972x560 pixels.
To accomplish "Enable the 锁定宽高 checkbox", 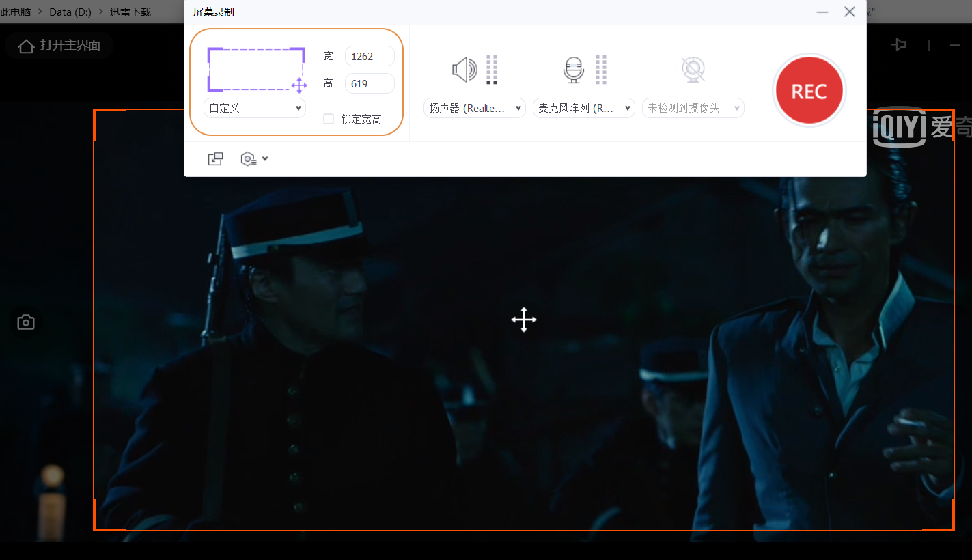I will pos(328,118).
